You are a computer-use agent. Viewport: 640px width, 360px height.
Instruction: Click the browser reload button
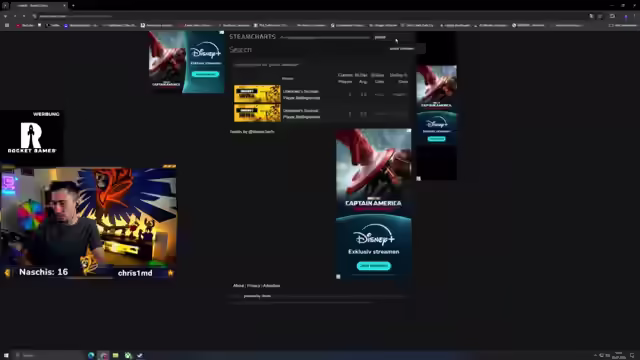click(24, 16)
